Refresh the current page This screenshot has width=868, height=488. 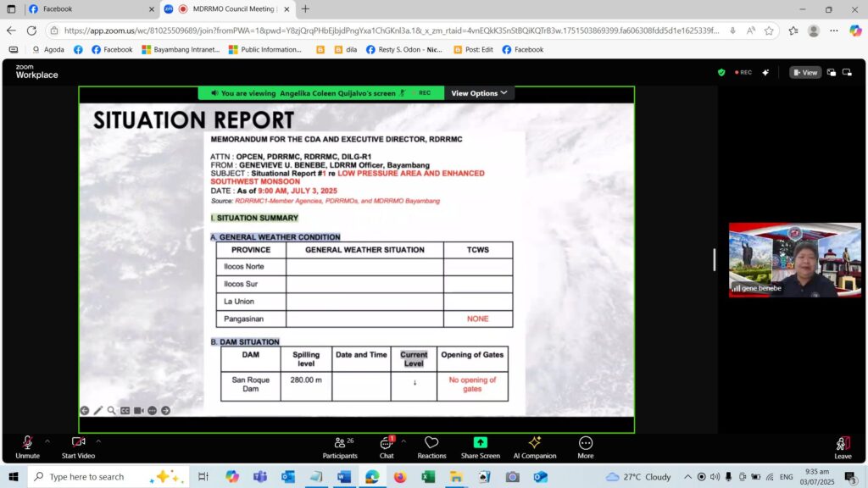pos(31,30)
